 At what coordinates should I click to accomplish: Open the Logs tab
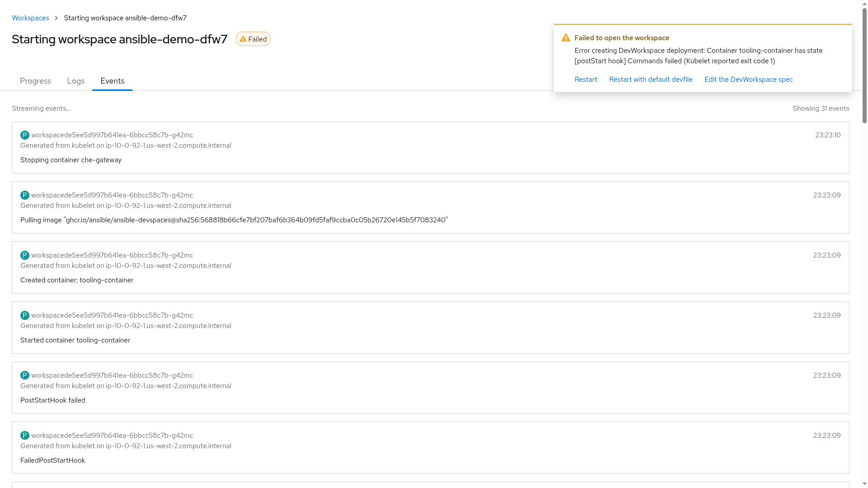point(75,81)
